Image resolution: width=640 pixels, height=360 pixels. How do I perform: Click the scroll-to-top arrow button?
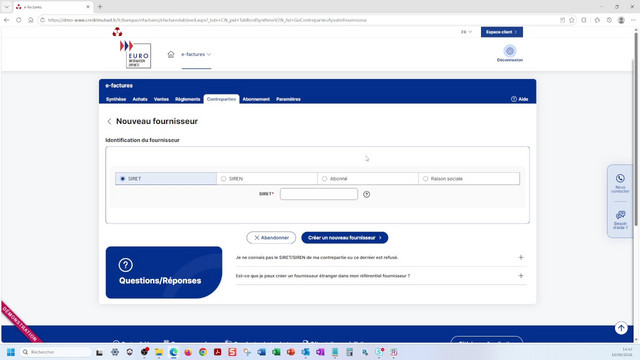pyautogui.click(x=621, y=328)
